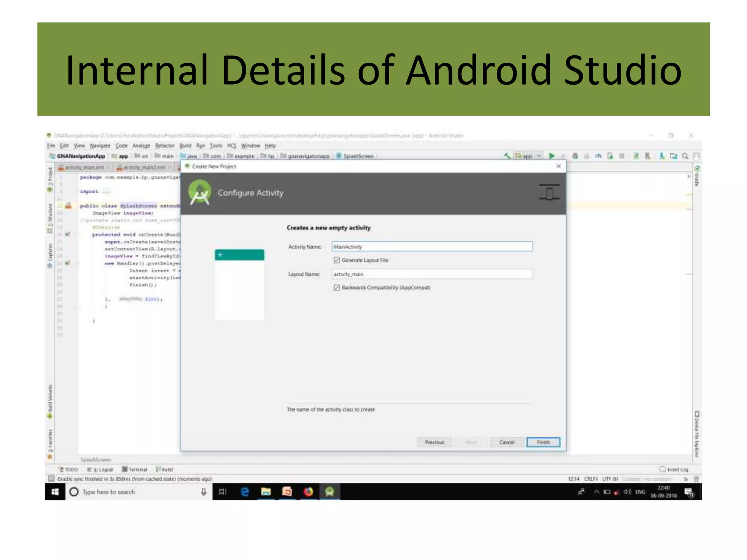Open the bottom Build tool tab
The height and width of the screenshot is (560, 747).
pos(165,469)
